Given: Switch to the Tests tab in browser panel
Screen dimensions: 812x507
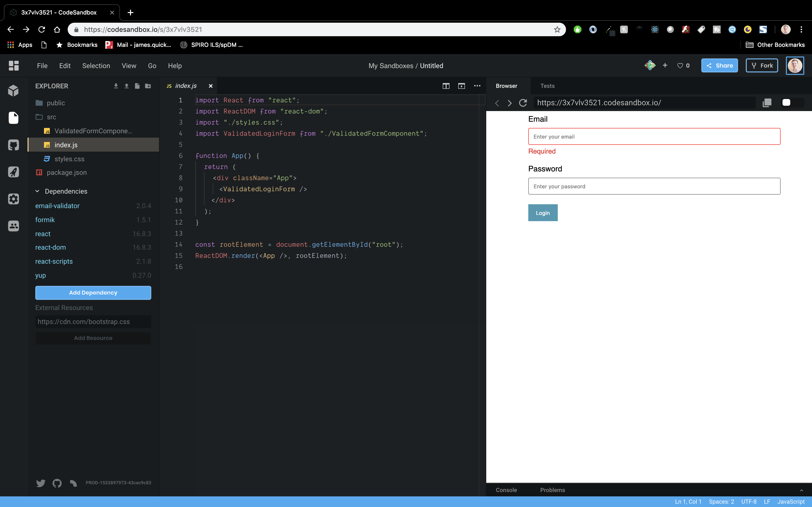Looking at the screenshot, I should (547, 86).
